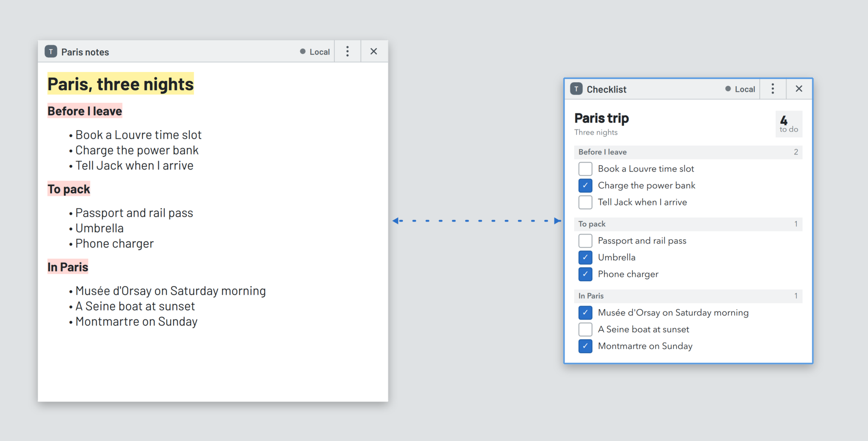Viewport: 868px width, 441px height.
Task: Click A Seine boat at sunset bullet in notes
Action: pos(135,306)
